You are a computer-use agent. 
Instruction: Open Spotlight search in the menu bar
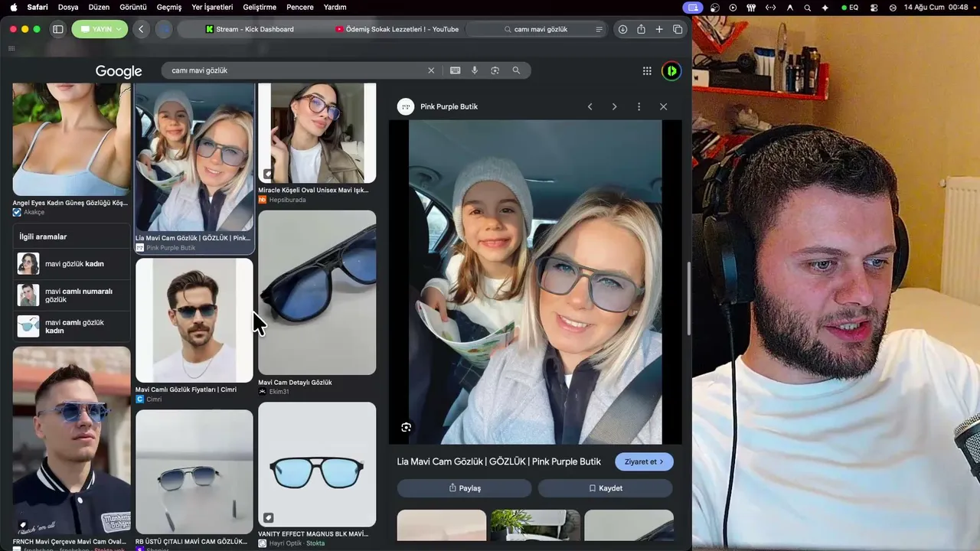point(807,7)
